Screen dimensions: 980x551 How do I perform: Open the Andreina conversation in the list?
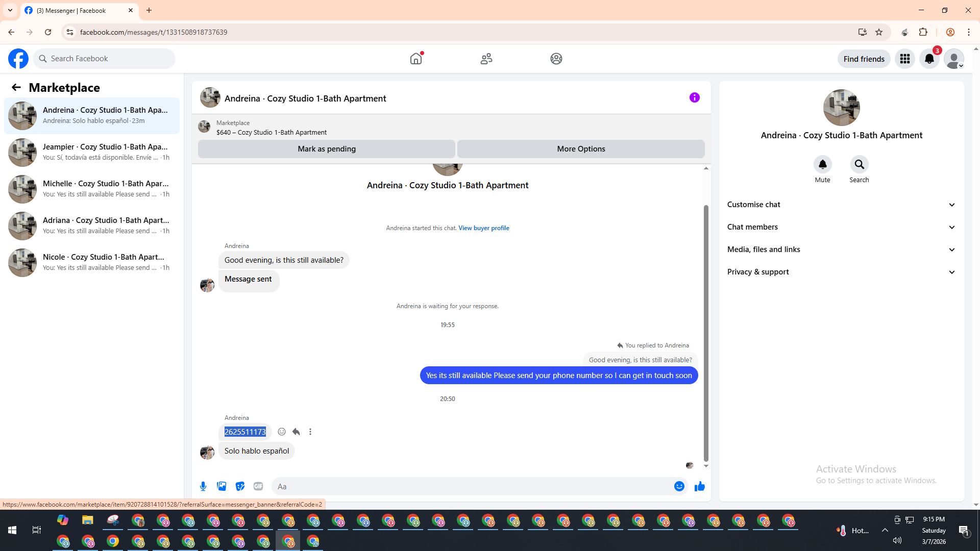[92, 116]
